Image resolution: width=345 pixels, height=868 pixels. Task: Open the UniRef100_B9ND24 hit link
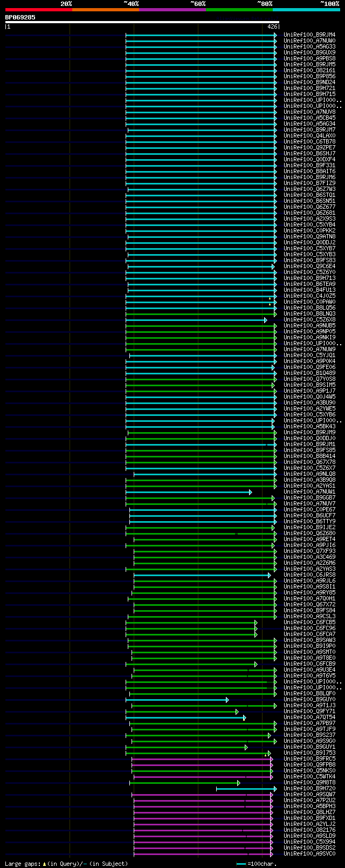point(309,82)
